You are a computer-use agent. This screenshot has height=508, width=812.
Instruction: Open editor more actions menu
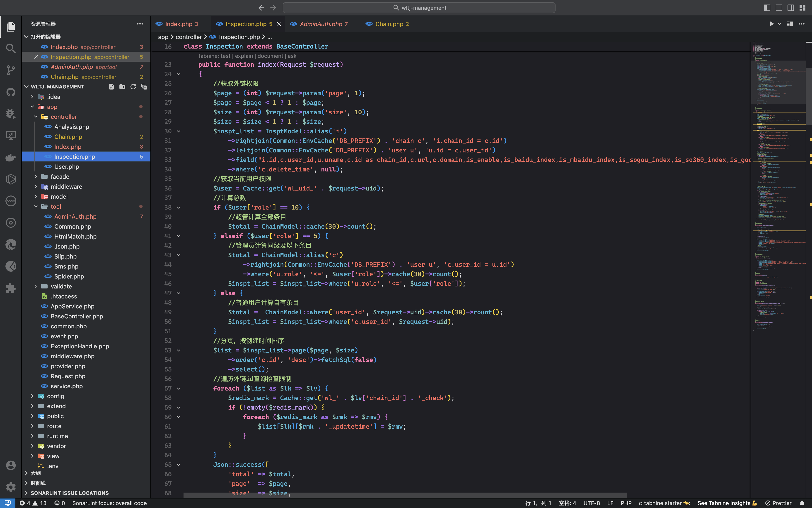(802, 24)
